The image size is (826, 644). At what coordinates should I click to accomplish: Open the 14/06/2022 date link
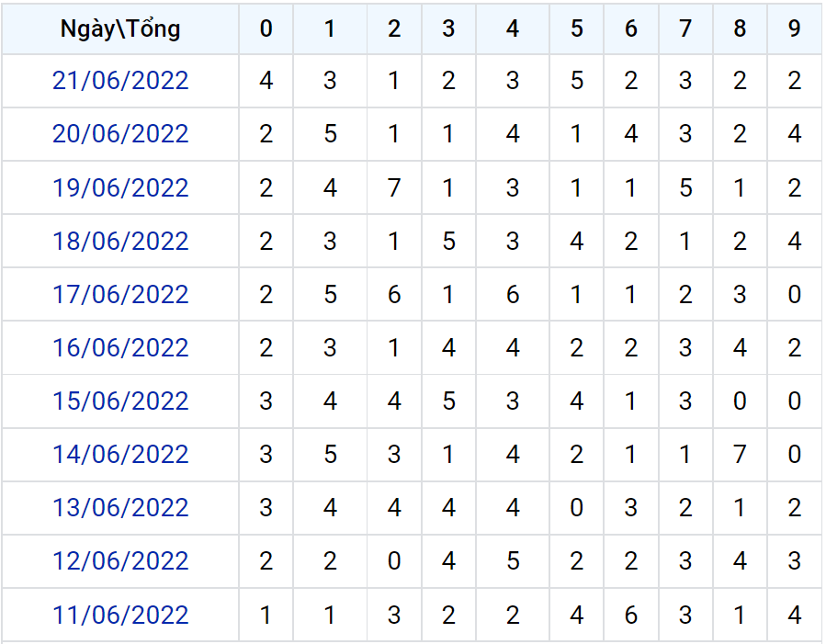point(120,455)
